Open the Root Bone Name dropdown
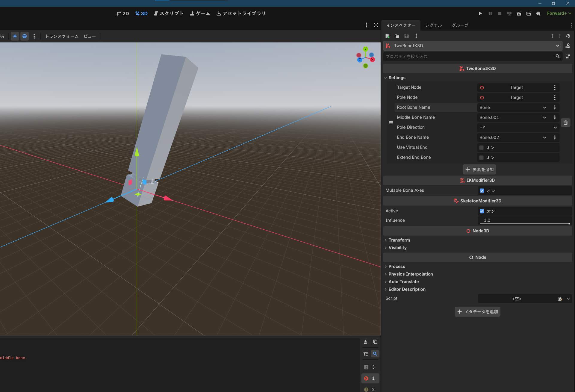575x392 pixels. [513, 108]
